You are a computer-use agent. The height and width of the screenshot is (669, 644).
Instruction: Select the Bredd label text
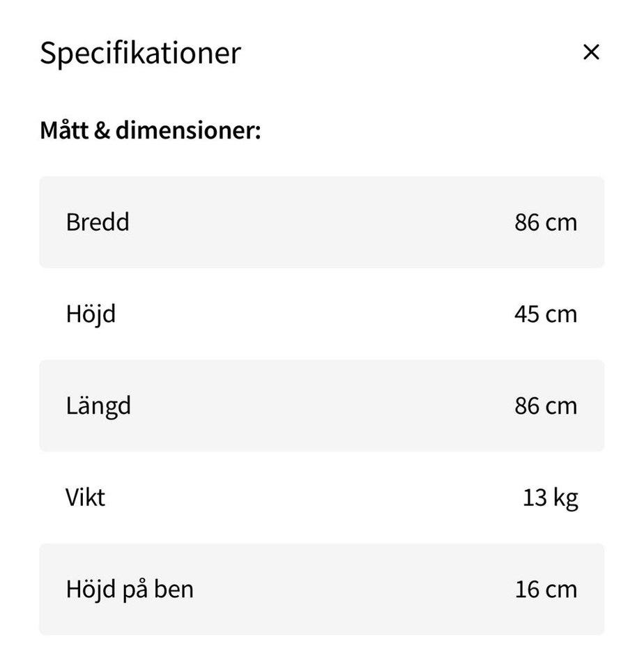click(98, 222)
